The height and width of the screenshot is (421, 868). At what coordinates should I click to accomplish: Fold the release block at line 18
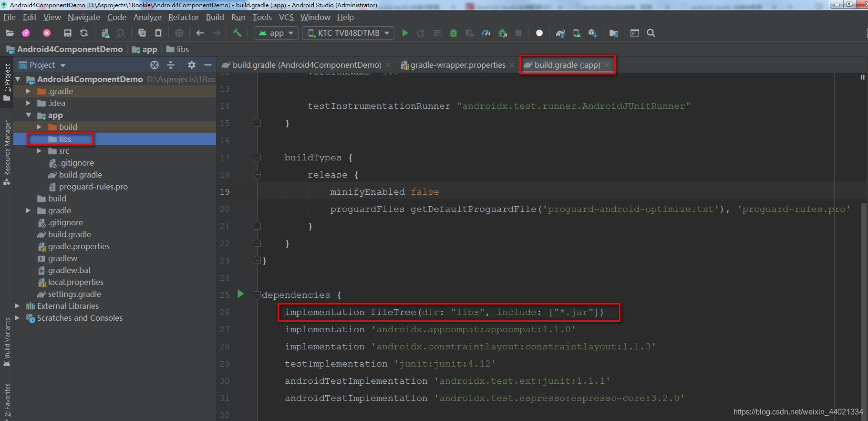257,174
